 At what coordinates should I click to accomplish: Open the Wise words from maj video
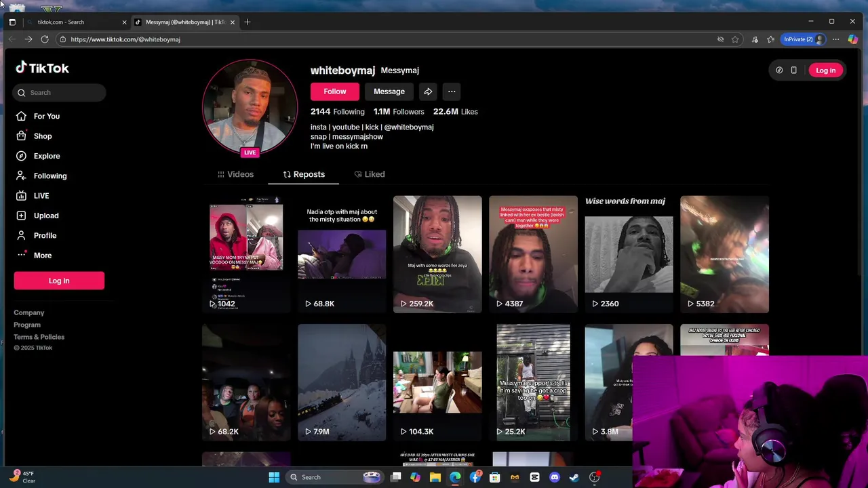(x=629, y=254)
